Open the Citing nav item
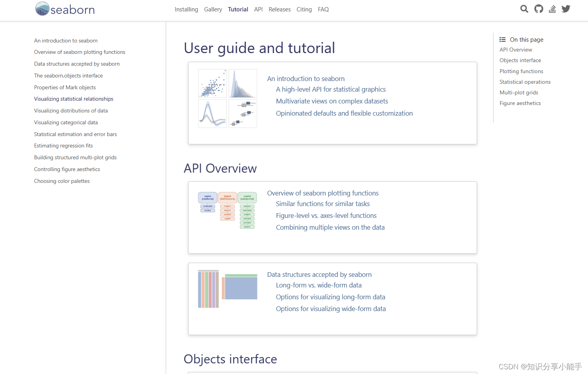 point(304,9)
